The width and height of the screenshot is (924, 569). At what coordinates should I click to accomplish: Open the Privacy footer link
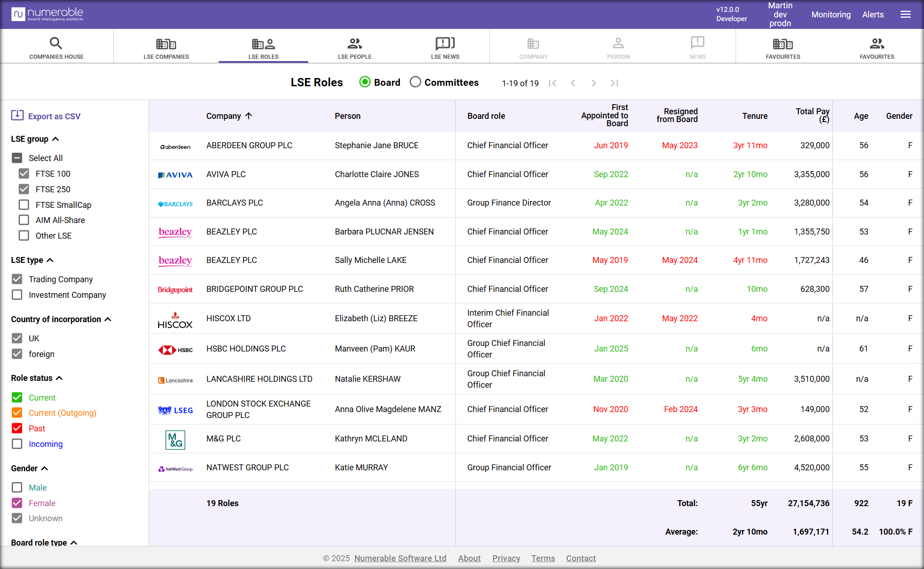click(506, 558)
